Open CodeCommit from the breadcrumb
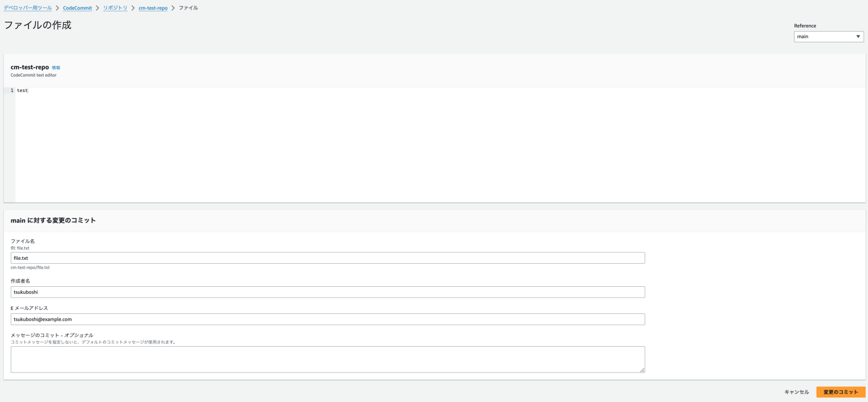This screenshot has height=402, width=868. coord(77,8)
